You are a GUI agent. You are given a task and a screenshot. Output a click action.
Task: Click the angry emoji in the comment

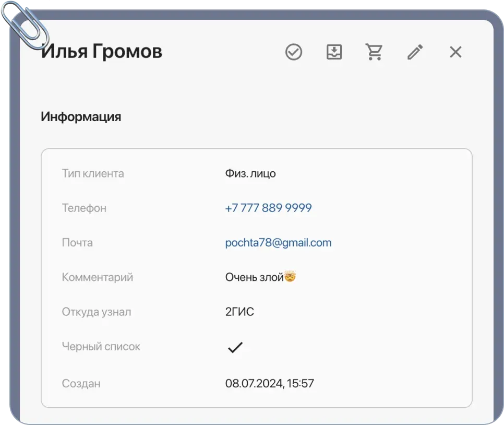[x=290, y=276]
